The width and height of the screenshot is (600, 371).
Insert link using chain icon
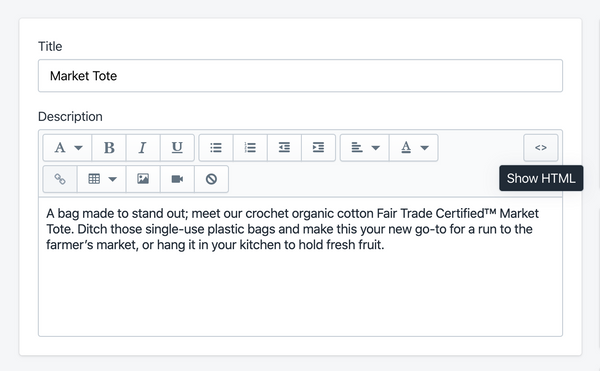click(60, 179)
